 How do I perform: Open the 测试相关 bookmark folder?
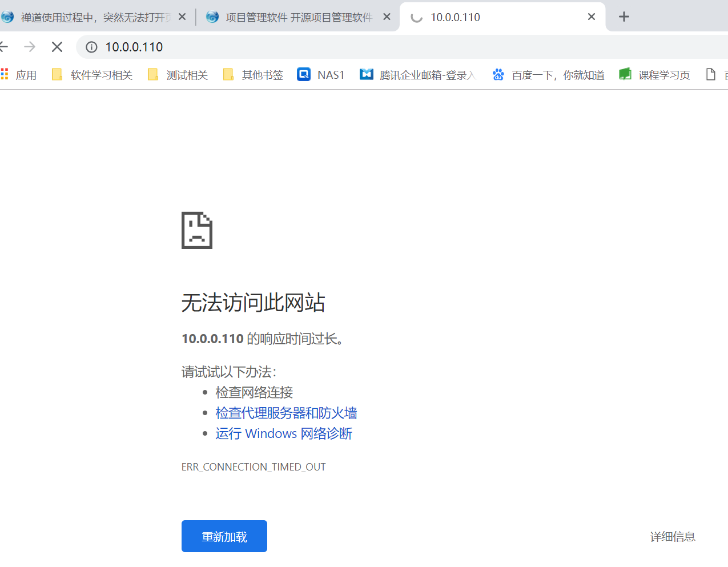tap(178, 75)
